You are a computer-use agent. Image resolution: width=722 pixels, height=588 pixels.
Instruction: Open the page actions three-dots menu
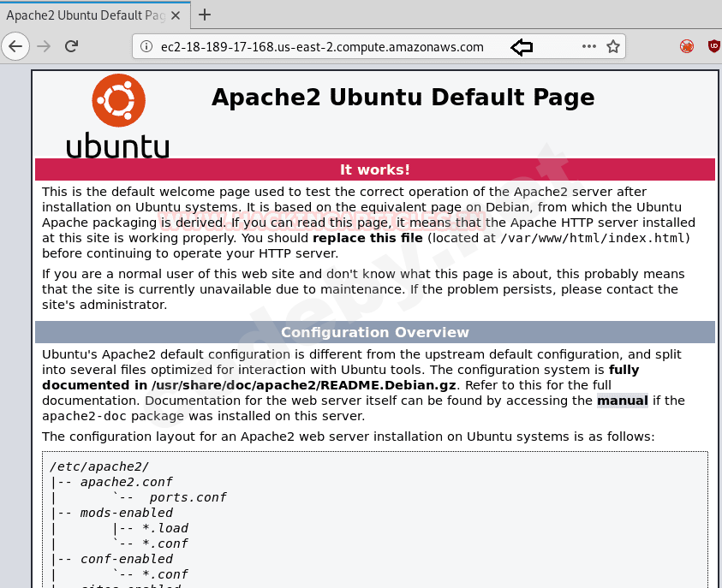[589, 46]
